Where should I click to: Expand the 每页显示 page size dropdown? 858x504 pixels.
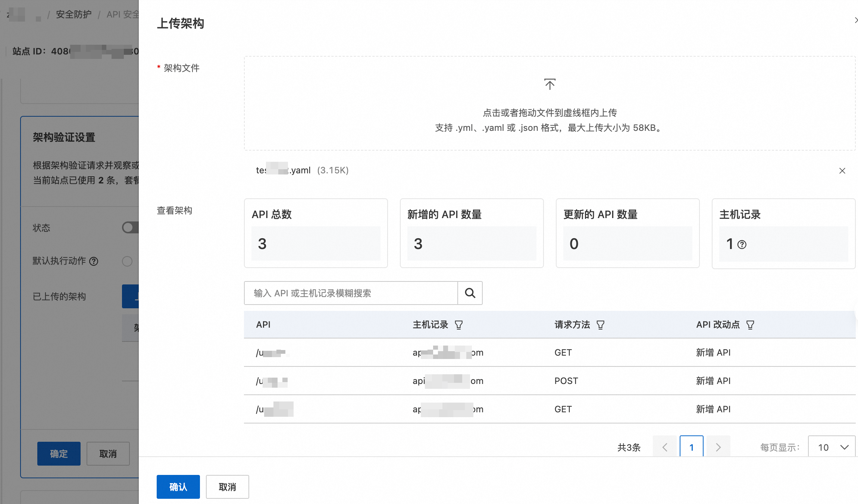coord(832,447)
